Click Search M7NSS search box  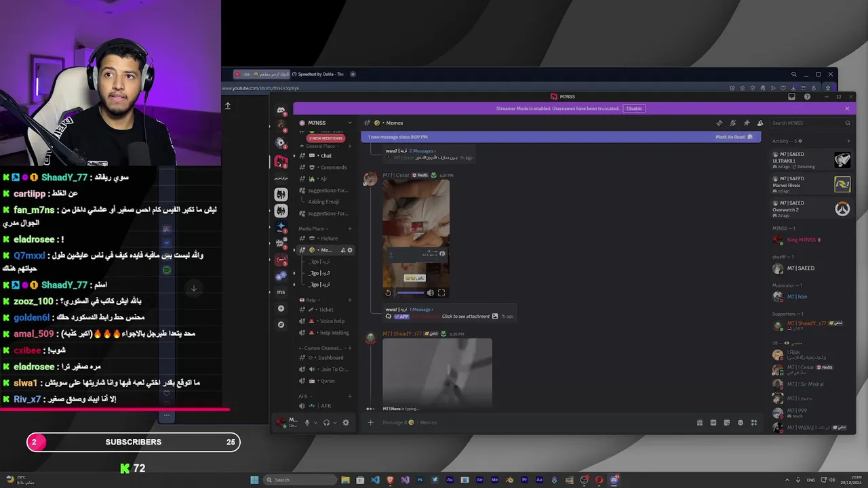811,123
